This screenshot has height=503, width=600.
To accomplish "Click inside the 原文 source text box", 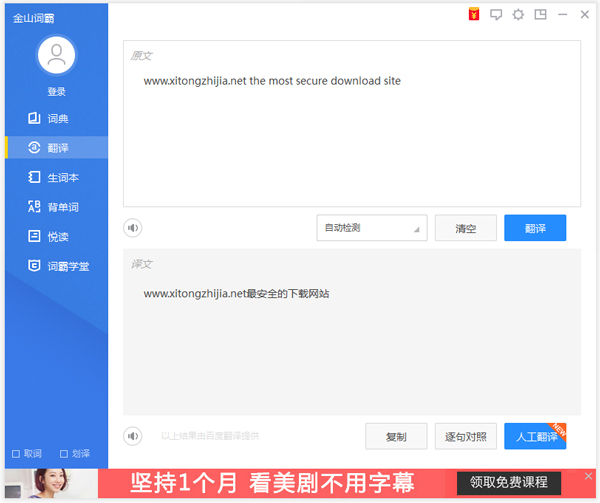I will point(351,140).
